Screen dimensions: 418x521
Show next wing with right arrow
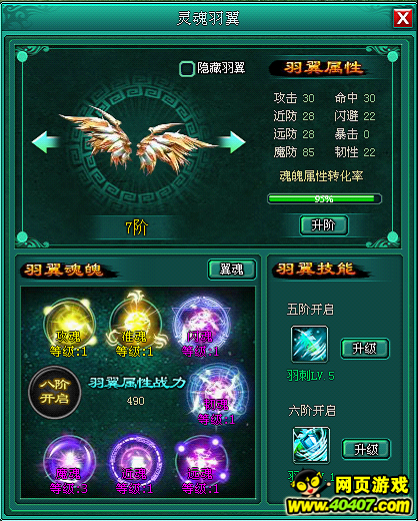(x=232, y=142)
